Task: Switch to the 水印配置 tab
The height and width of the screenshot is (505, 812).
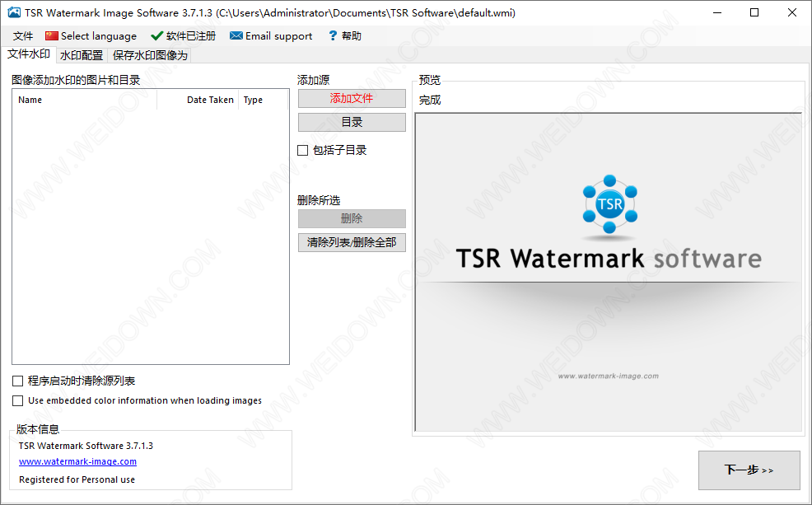Action: (x=82, y=55)
